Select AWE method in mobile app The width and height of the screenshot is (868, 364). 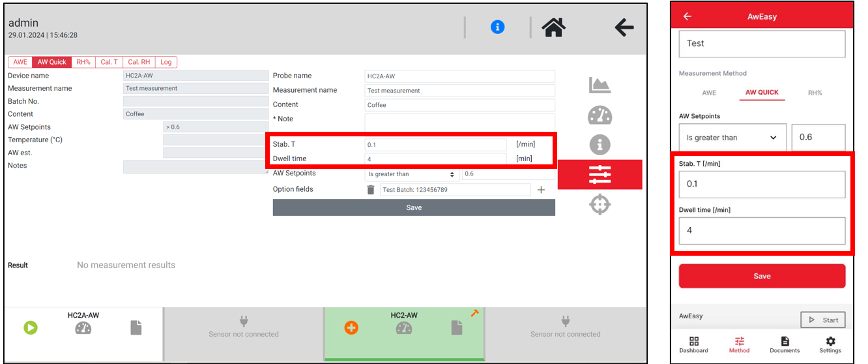(x=709, y=93)
